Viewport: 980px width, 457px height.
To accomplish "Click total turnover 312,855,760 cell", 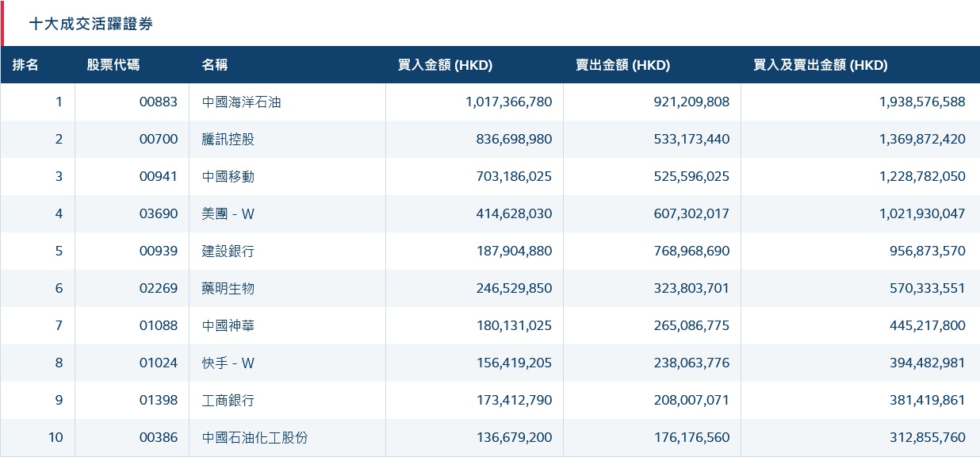I will pos(922,438).
